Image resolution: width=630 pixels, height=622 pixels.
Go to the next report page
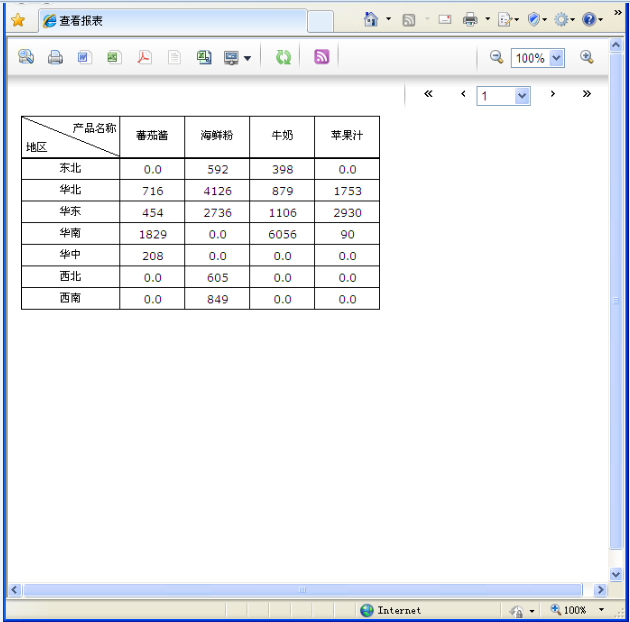[x=553, y=94]
